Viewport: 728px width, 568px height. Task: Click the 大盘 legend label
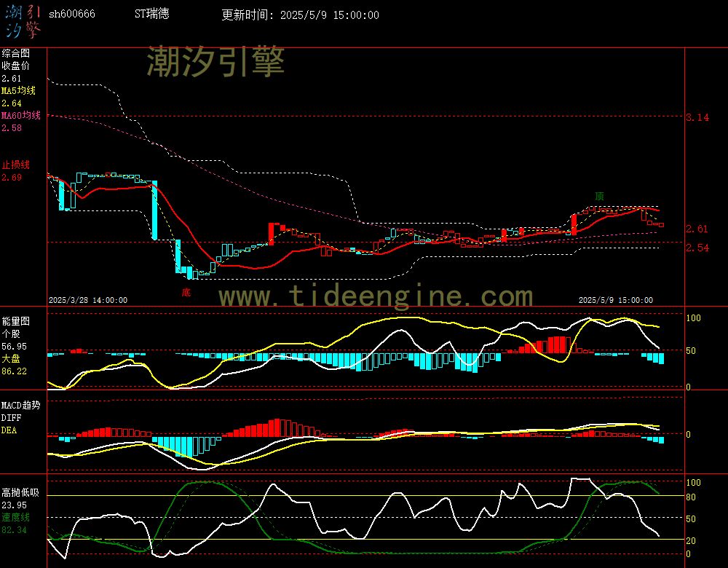click(x=11, y=358)
